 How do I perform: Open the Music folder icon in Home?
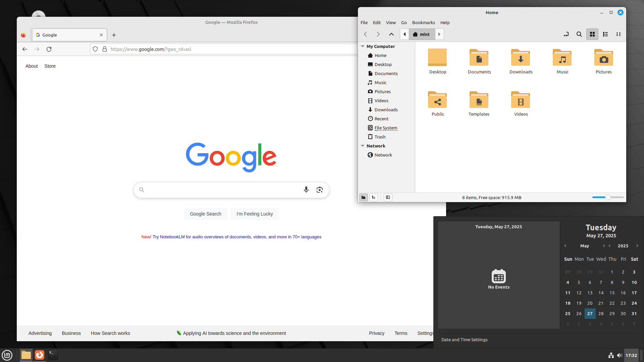562,58
